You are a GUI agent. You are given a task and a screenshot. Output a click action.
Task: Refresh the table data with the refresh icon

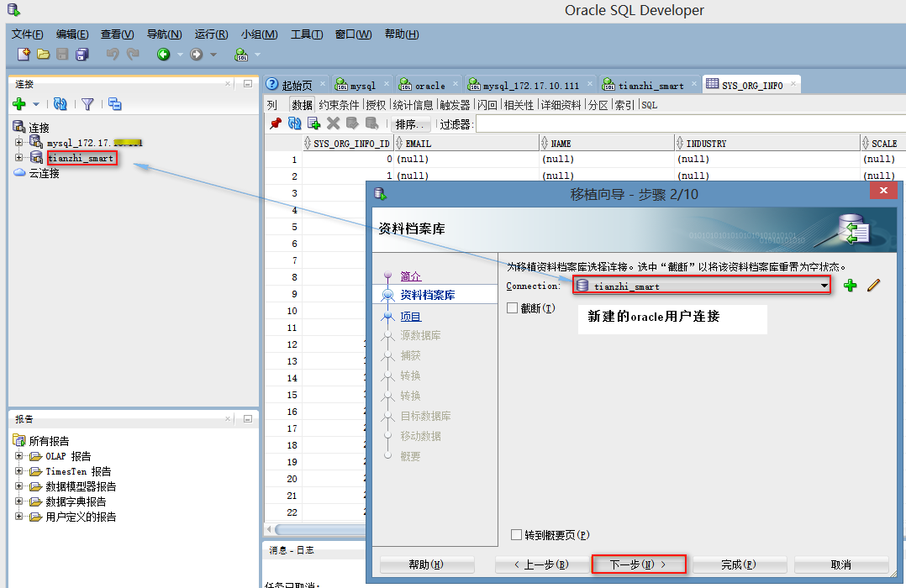pyautogui.click(x=294, y=123)
